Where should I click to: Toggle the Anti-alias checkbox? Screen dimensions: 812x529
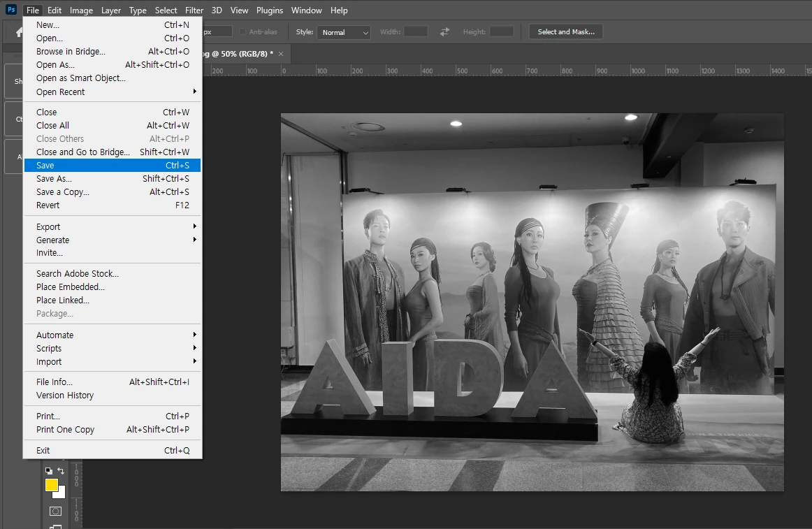tap(242, 31)
